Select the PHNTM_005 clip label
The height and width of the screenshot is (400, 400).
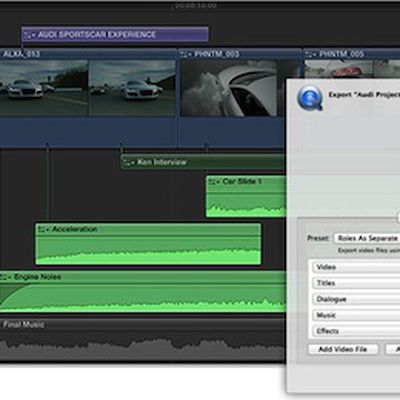click(x=341, y=54)
